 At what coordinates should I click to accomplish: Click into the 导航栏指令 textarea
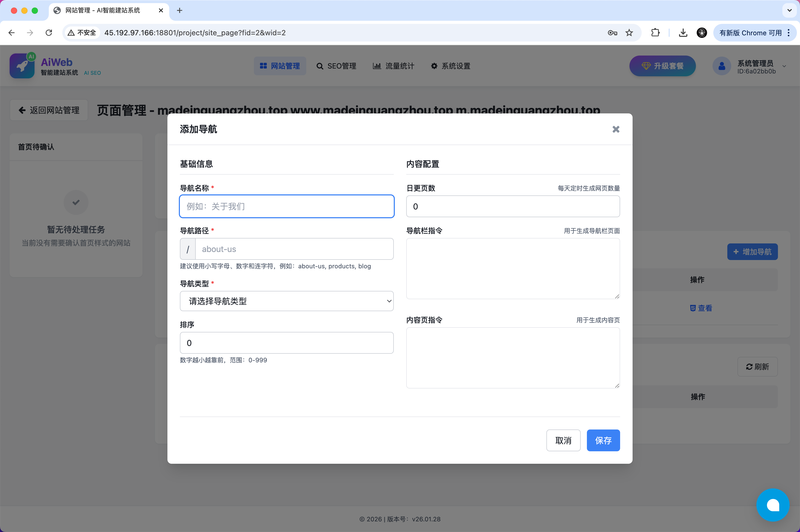point(513,268)
